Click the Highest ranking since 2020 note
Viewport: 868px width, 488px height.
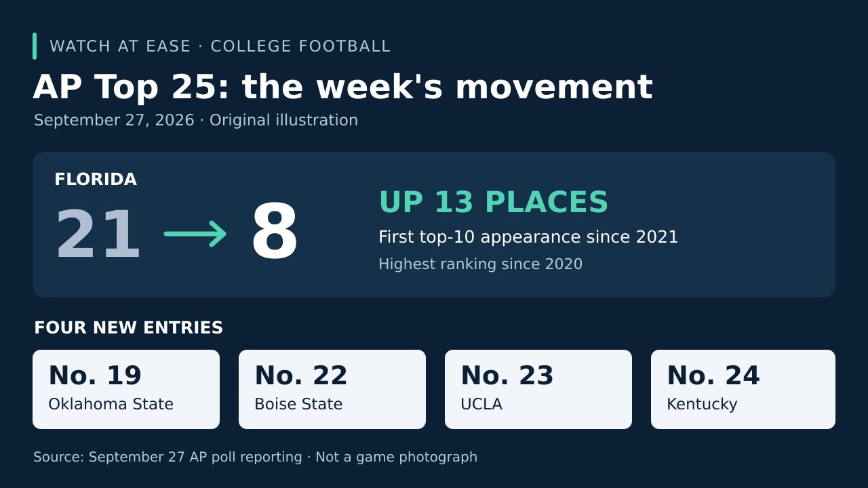point(481,264)
